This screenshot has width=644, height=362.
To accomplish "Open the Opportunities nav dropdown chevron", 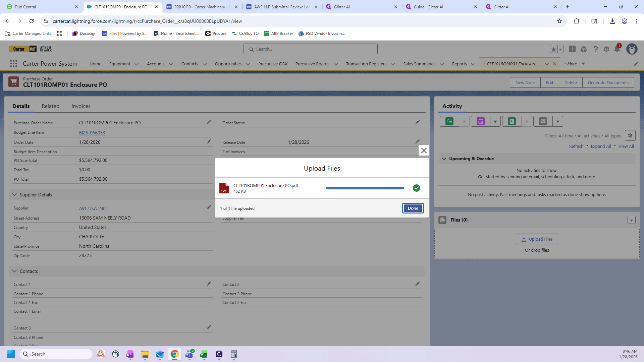I will 248,64.
